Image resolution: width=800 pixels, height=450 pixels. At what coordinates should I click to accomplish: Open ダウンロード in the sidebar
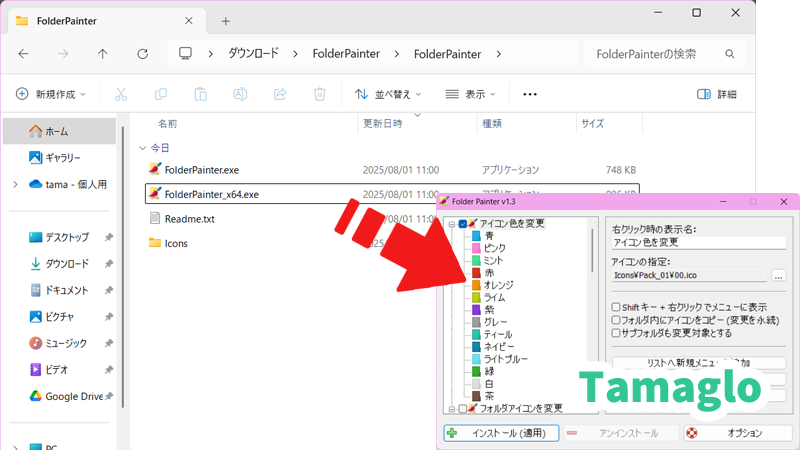pyautogui.click(x=60, y=264)
